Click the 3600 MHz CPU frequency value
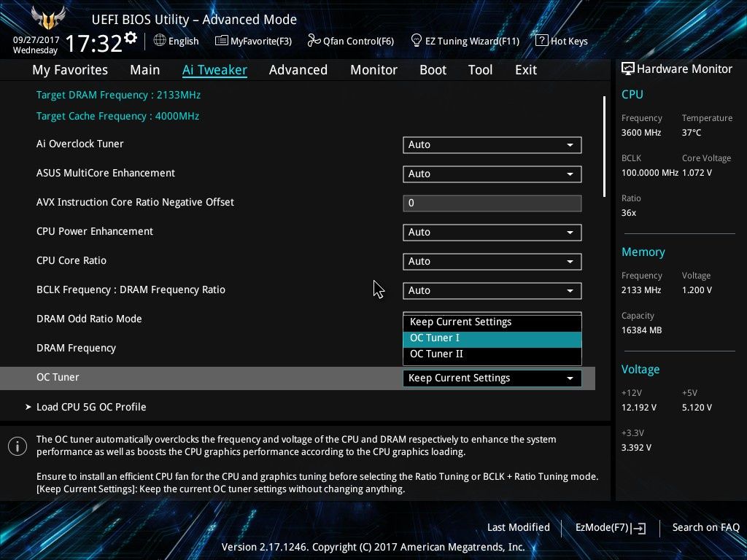 click(x=641, y=133)
